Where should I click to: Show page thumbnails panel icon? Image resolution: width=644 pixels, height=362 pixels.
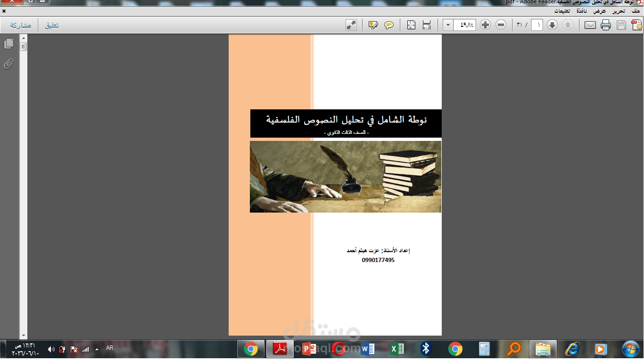8,44
